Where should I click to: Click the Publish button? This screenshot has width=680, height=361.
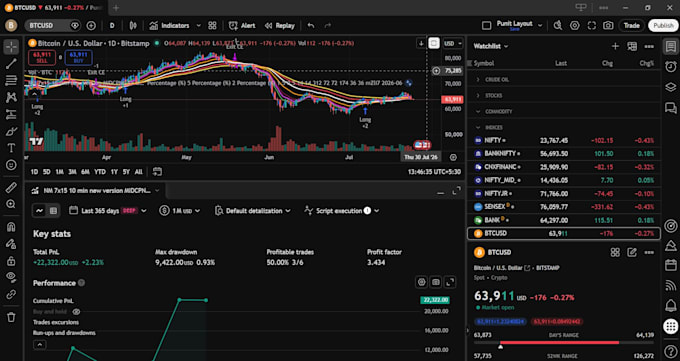[x=663, y=26]
